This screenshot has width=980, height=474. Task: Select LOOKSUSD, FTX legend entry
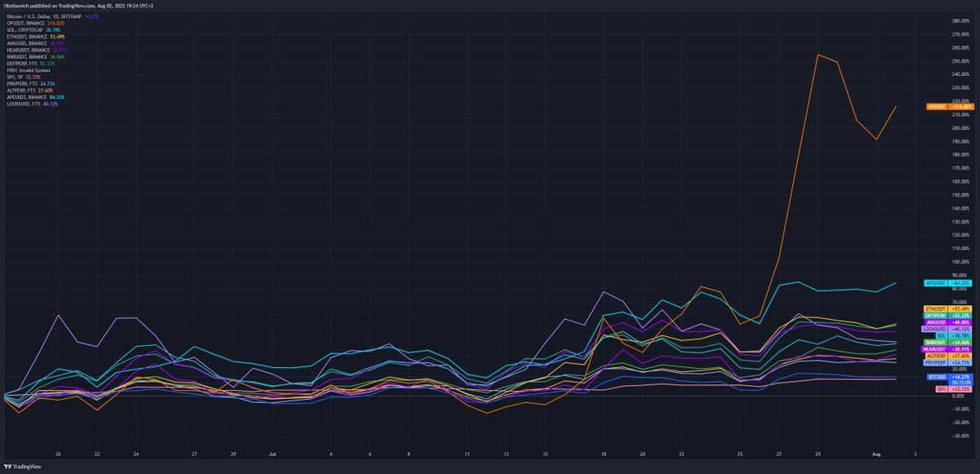point(31,104)
